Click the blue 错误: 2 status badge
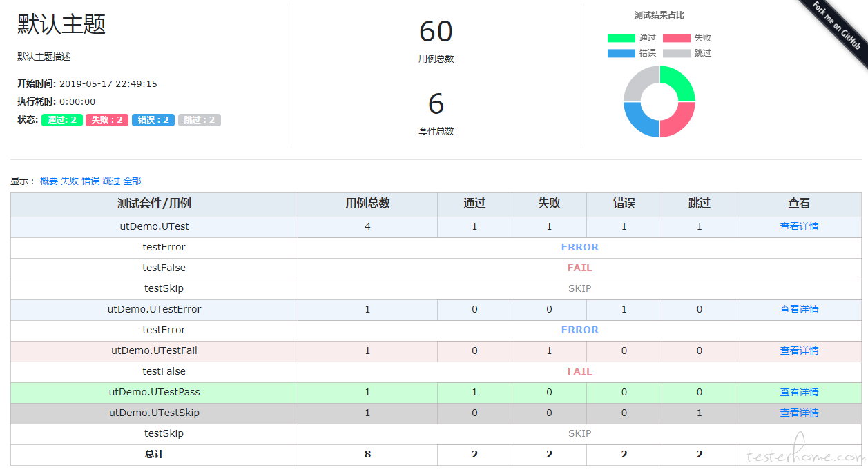This screenshot has width=868, height=474. 153,120
